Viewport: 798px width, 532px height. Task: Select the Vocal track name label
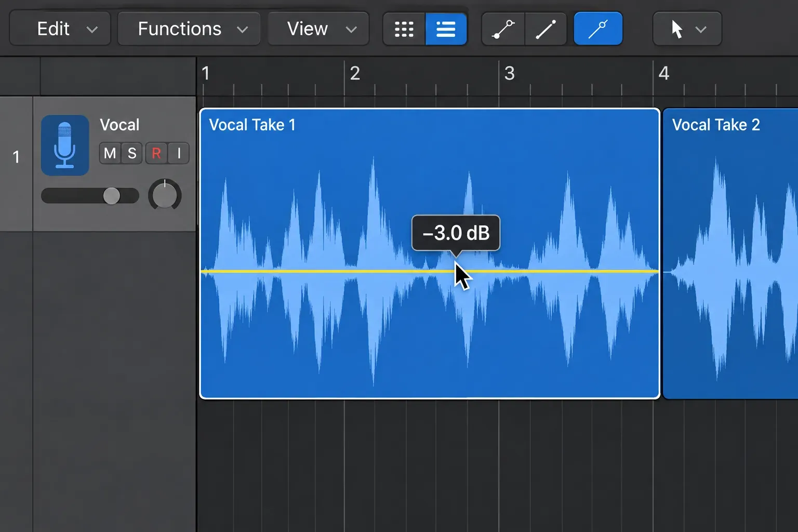pyautogui.click(x=119, y=125)
